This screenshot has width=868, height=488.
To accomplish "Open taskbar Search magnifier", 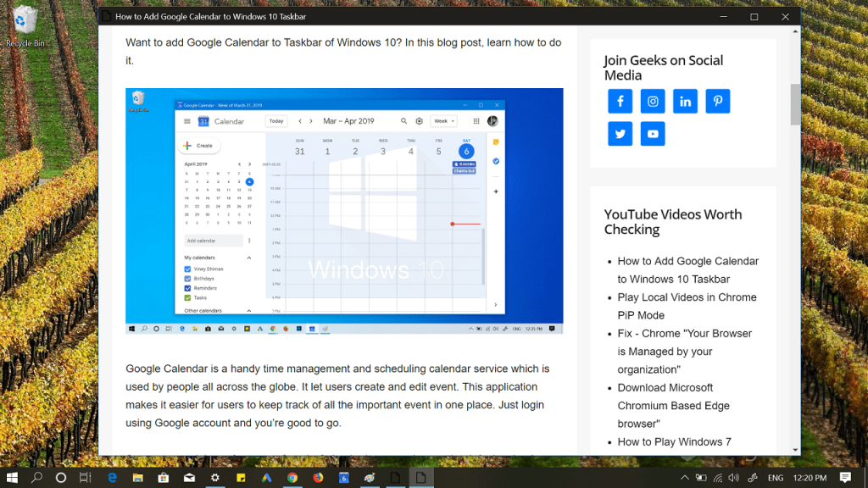I will (36, 478).
